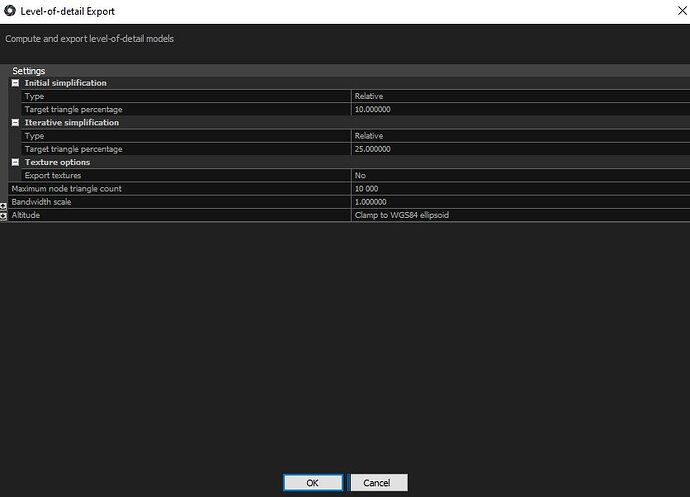Select Target triangle percentage under Iterative simplification
Screen dimensions: 690x497
pyautogui.click(x=73, y=149)
